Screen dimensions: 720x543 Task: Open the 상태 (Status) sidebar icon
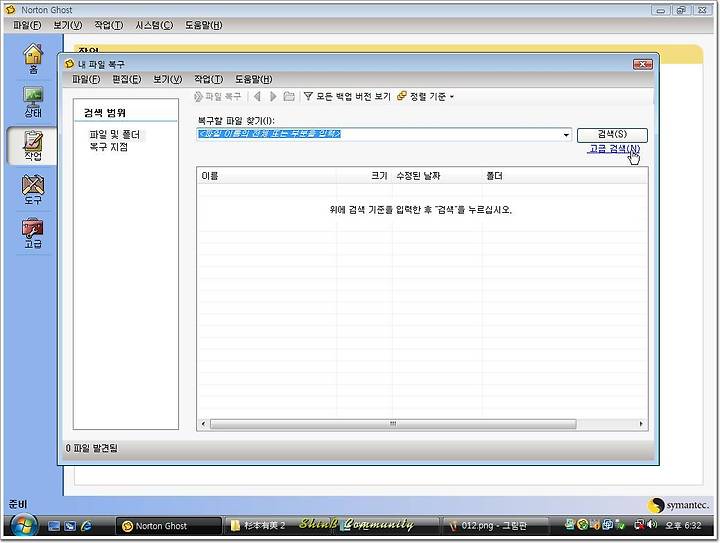[x=33, y=102]
